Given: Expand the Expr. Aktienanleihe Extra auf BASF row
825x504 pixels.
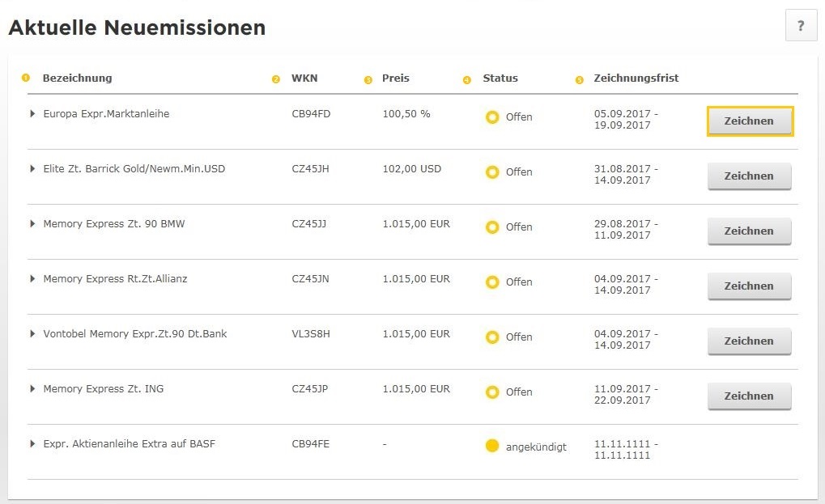Looking at the screenshot, I should [32, 443].
